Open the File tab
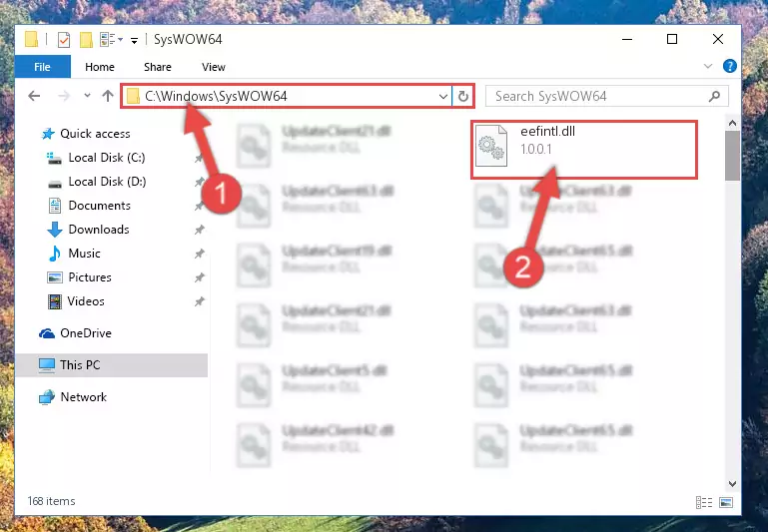Screen dimensions: 768x532 (43, 67)
